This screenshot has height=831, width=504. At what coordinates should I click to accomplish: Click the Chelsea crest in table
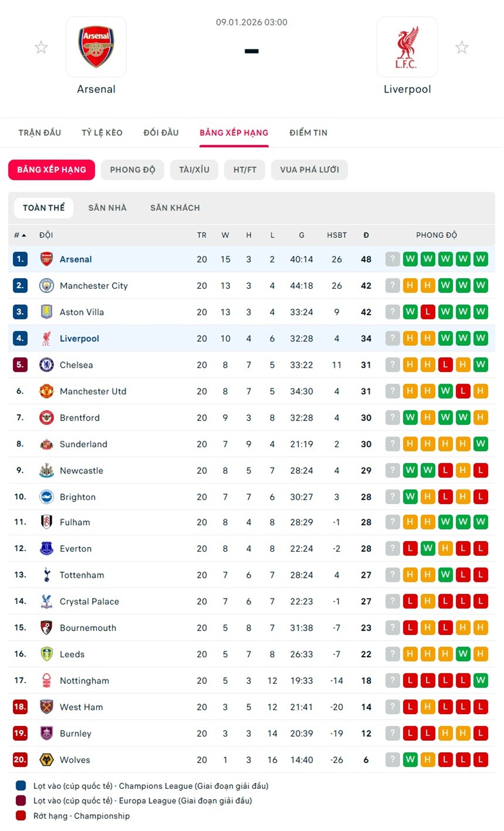point(46,365)
